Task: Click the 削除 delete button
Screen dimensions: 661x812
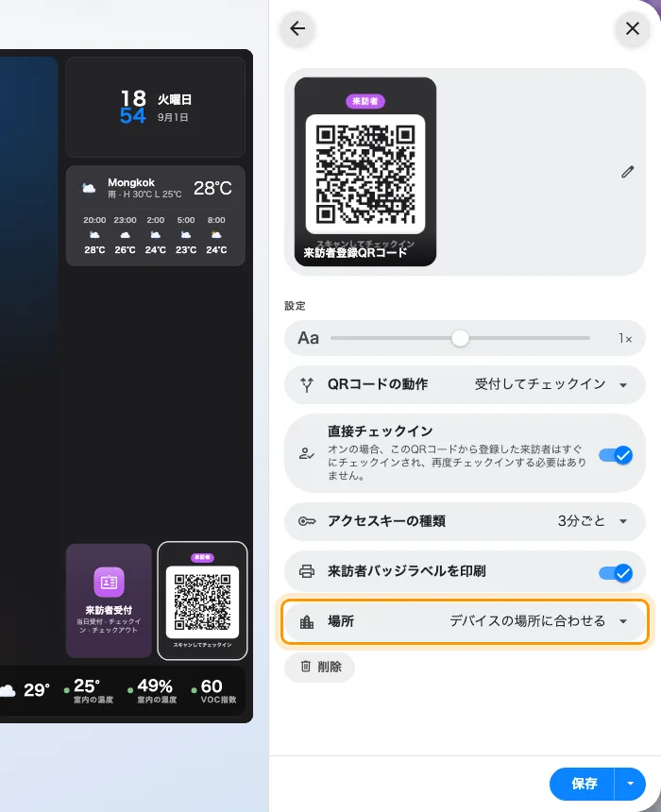Action: pyautogui.click(x=319, y=667)
